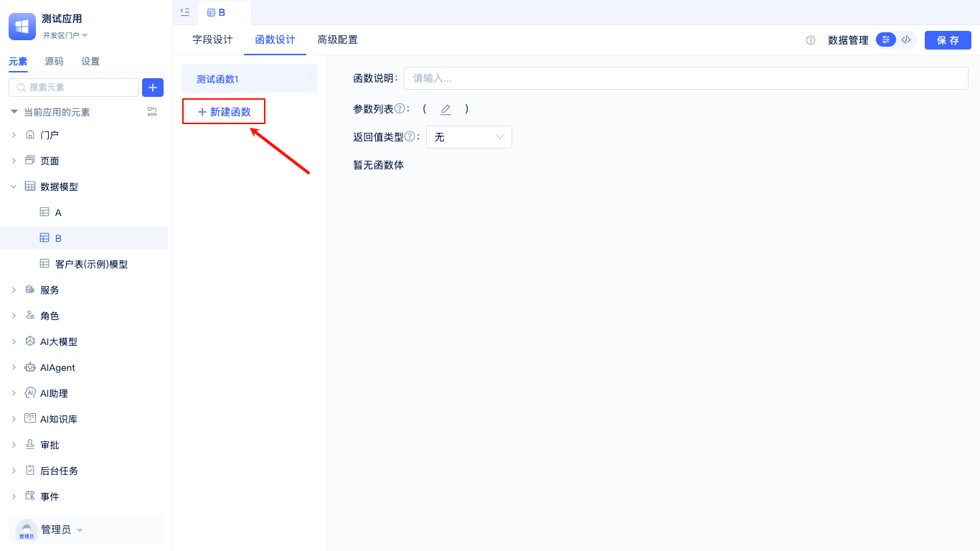980x551 pixels.
Task: Click the 角色 users icon
Action: point(30,315)
